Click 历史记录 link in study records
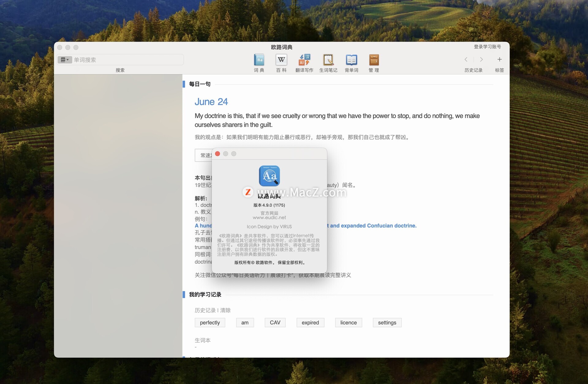The height and width of the screenshot is (384, 588). (205, 310)
